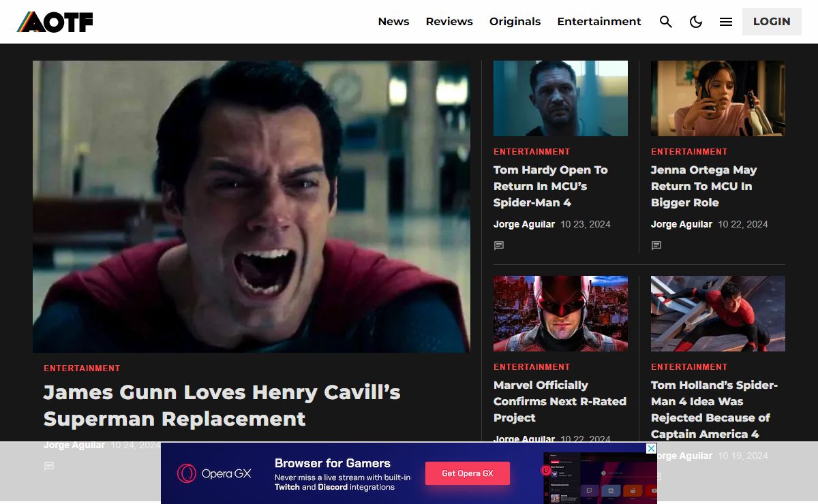Click 'Browser for Gamers' ad text

[x=333, y=463]
